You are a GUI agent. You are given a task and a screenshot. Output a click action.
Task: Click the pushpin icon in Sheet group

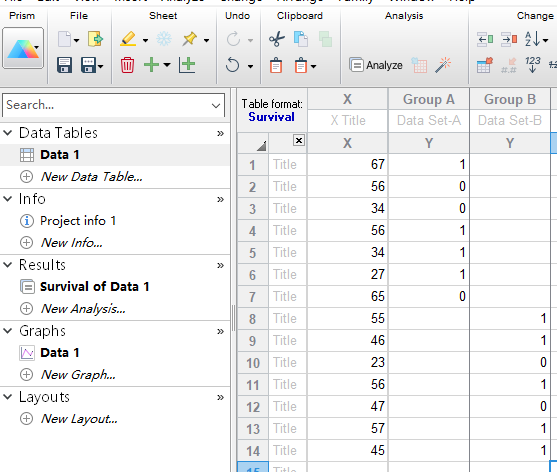[x=190, y=39]
